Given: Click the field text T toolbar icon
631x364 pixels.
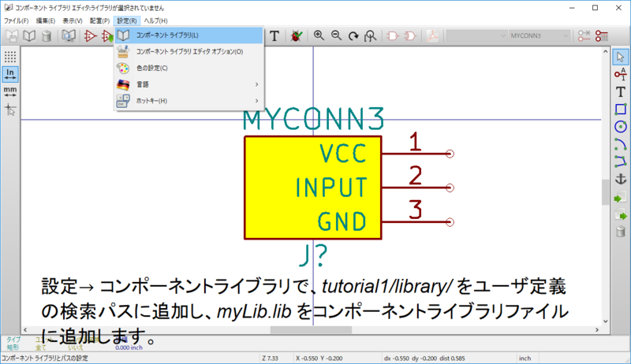Looking at the screenshot, I should point(274,35).
